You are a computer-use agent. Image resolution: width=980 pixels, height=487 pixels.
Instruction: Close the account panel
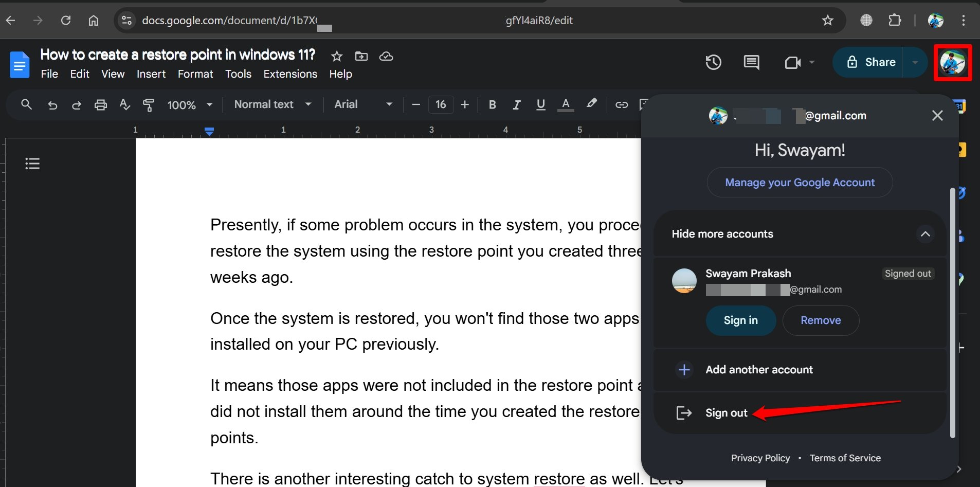pyautogui.click(x=937, y=116)
